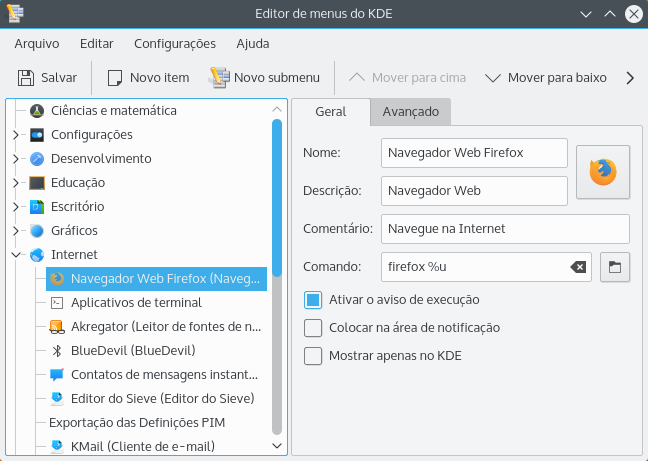Click the Novo submenu toolbar icon

(220, 77)
